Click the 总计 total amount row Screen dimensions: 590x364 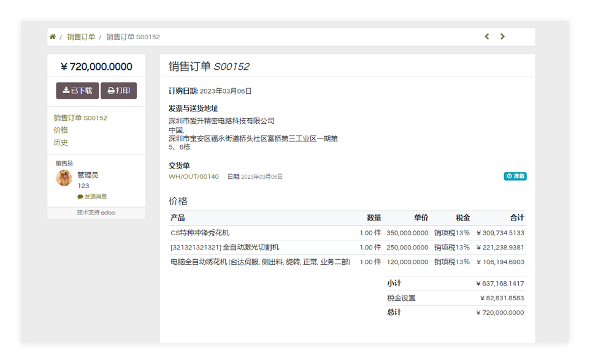pos(455,312)
